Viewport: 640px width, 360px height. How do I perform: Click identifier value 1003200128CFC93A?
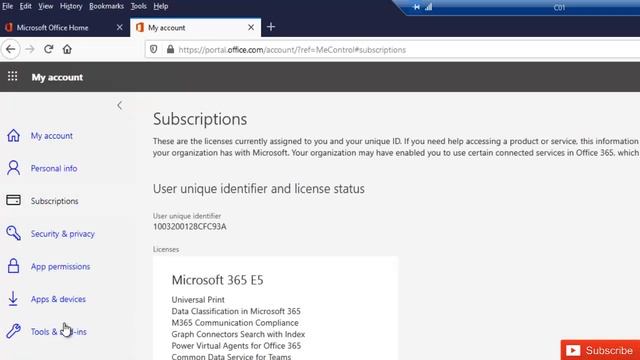tap(190, 227)
